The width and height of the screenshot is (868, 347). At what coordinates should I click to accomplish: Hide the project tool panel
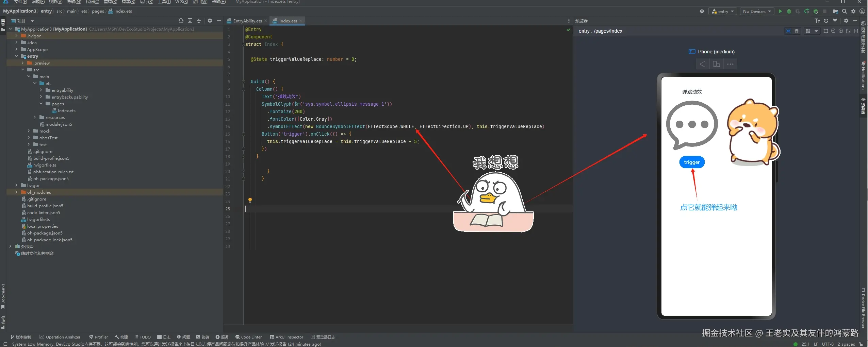(x=219, y=21)
